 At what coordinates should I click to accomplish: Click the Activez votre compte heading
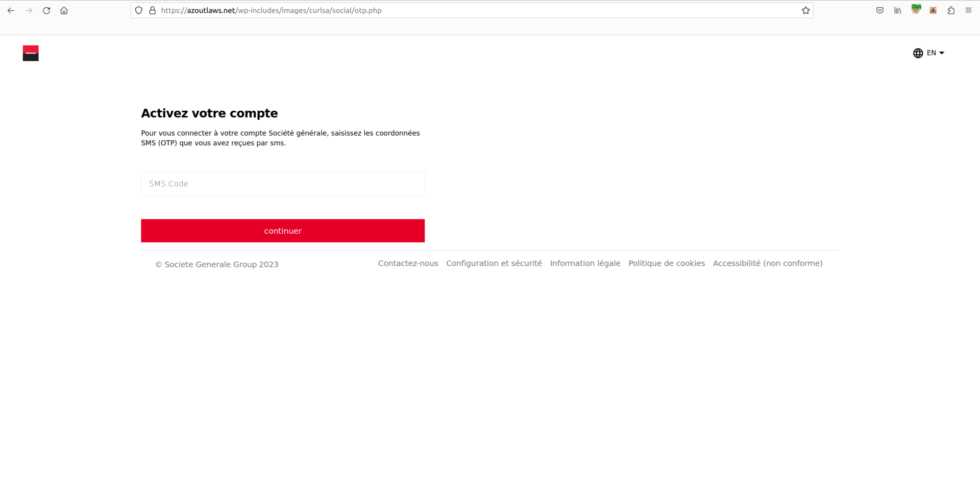[209, 113]
